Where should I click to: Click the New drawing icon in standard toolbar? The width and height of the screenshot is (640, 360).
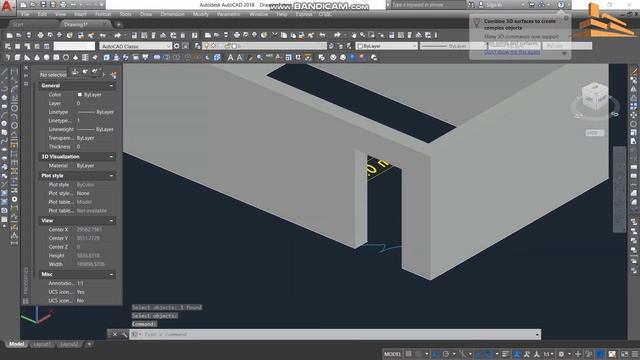click(x=9, y=36)
